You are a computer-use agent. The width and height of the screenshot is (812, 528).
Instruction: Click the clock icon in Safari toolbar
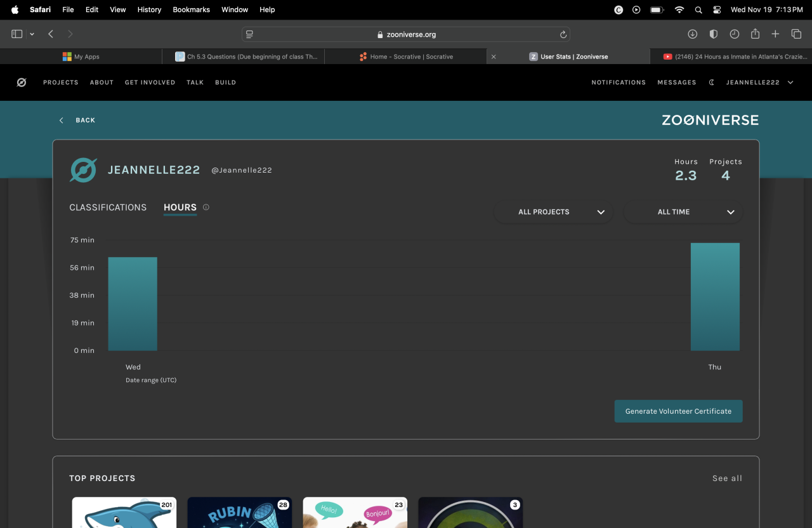pyautogui.click(x=734, y=34)
